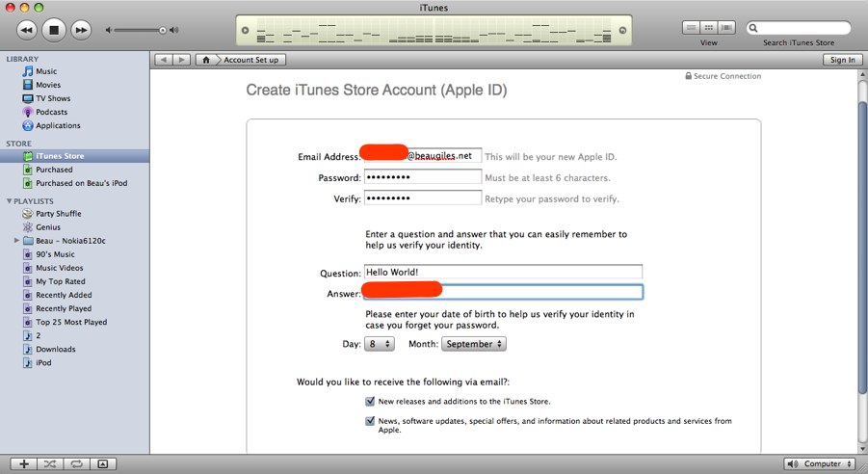Open the Day dropdown

coord(380,344)
